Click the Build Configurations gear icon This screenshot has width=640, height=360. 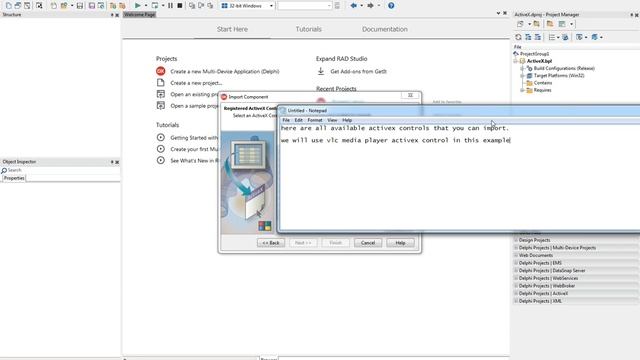pos(529,68)
